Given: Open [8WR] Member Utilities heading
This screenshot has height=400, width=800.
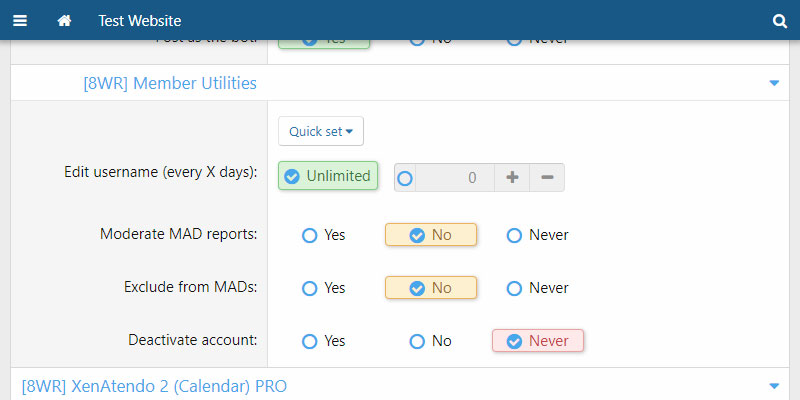Looking at the screenshot, I should 170,83.
